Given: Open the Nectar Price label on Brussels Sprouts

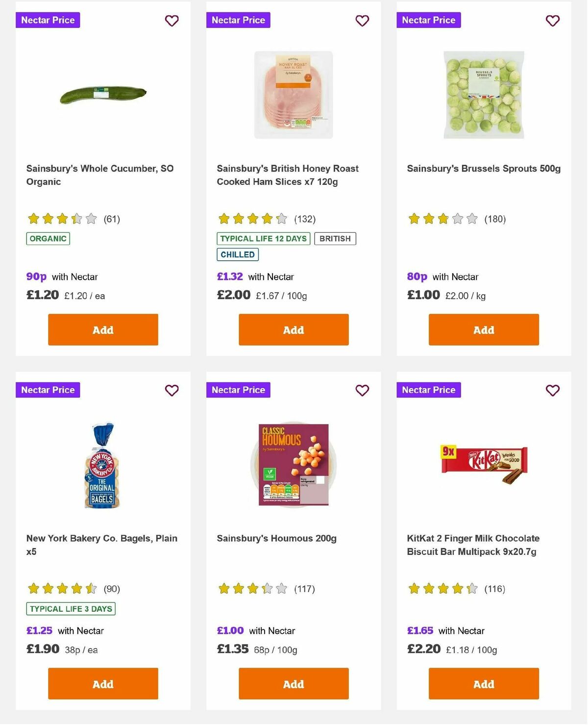Looking at the screenshot, I should pos(428,20).
